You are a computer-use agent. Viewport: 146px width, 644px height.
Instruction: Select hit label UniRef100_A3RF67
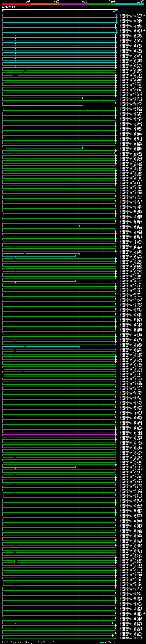click(131, 268)
